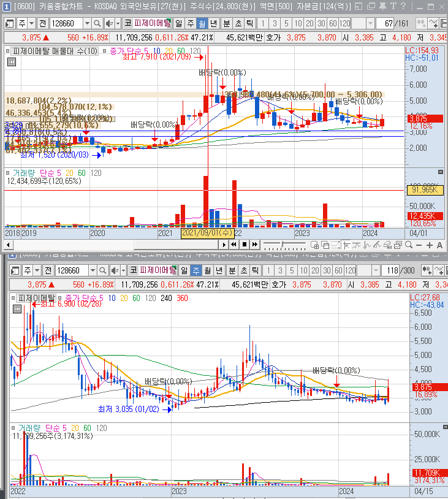Click the stock search magnifier in monthly chart
448x499 pixels.
[97, 23]
